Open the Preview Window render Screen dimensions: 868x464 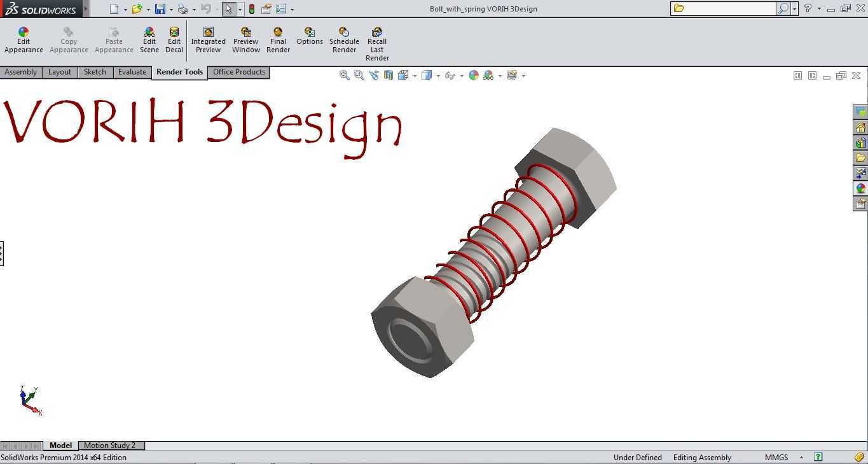(245, 40)
